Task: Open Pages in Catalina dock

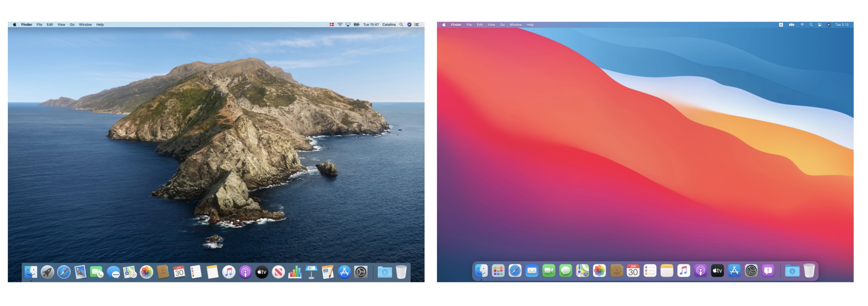Action: pyautogui.click(x=328, y=272)
